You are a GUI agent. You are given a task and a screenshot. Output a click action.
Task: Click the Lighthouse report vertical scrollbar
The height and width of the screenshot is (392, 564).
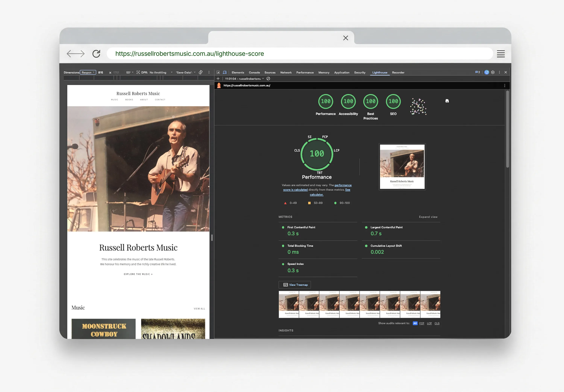(x=507, y=129)
